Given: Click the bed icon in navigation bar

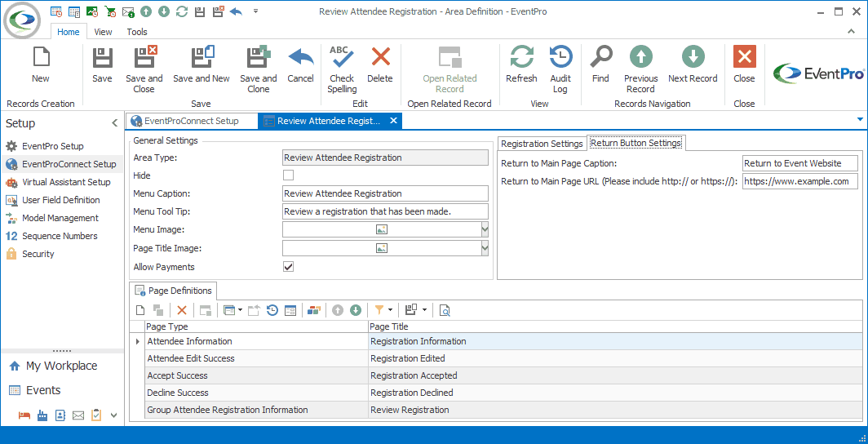Looking at the screenshot, I should (24, 415).
